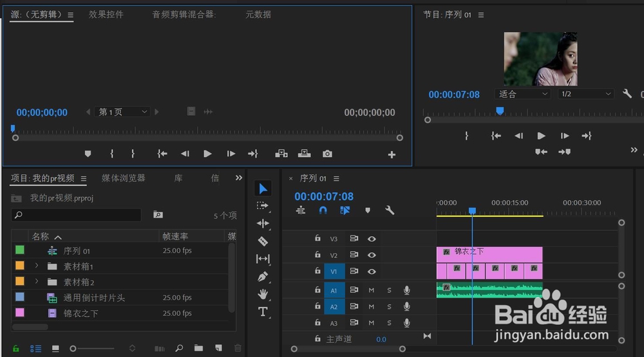Viewport: 644px width, 357px height.
Task: Click the source monitor Insert icon
Action: point(281,154)
